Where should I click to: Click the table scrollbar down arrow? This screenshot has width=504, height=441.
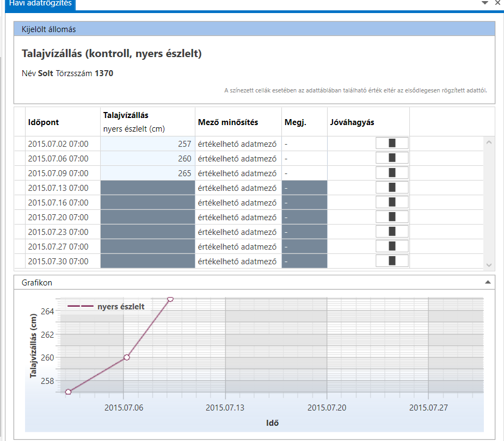coord(489,265)
